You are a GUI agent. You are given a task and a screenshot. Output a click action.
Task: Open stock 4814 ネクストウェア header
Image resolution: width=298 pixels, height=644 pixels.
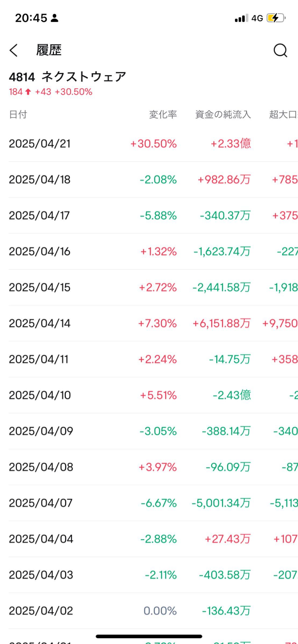(67, 77)
